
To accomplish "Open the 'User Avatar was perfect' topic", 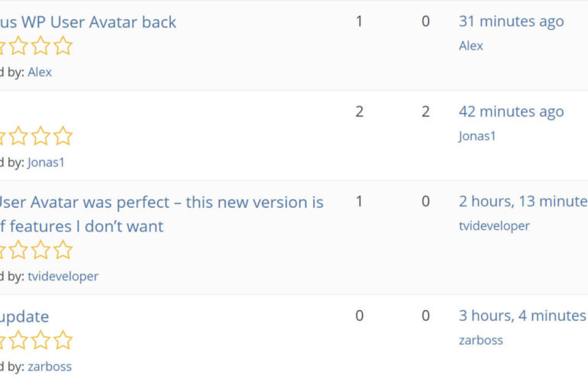I will (x=160, y=202).
